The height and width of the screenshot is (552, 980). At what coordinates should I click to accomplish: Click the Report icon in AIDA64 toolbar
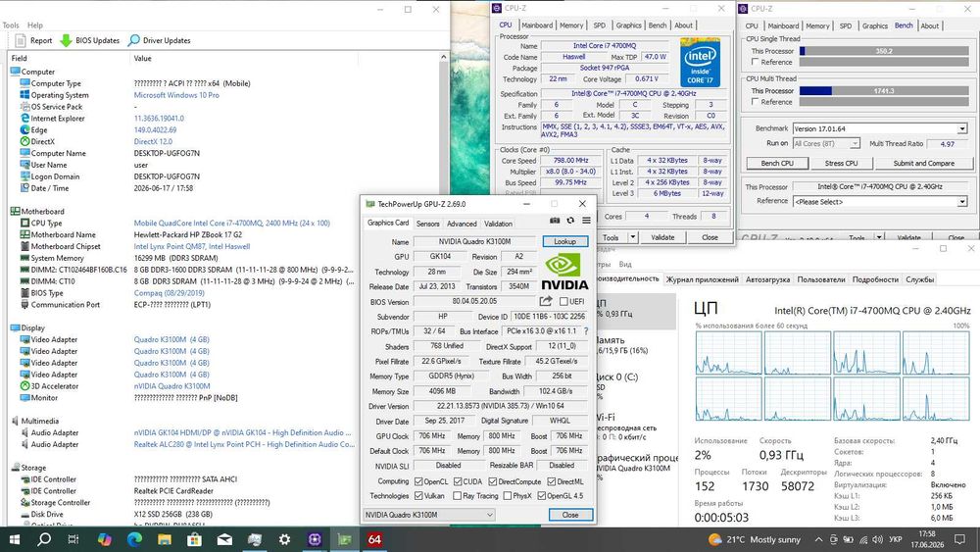[21, 40]
